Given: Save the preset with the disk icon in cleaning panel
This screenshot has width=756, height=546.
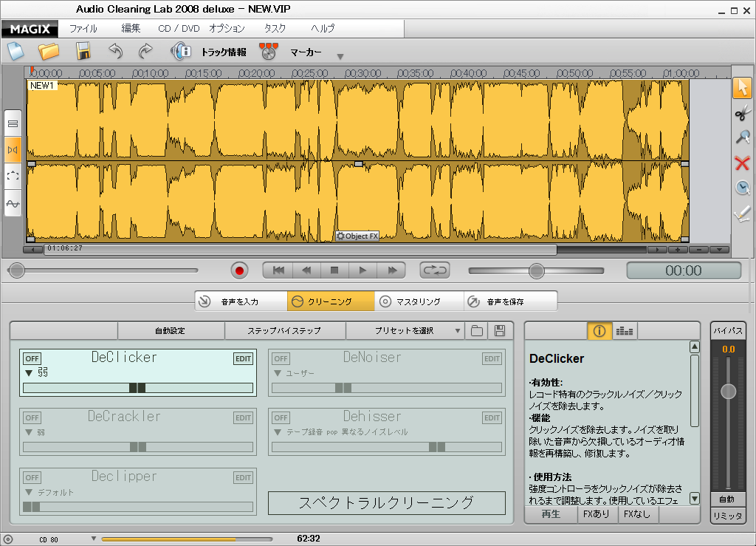Looking at the screenshot, I should point(500,331).
